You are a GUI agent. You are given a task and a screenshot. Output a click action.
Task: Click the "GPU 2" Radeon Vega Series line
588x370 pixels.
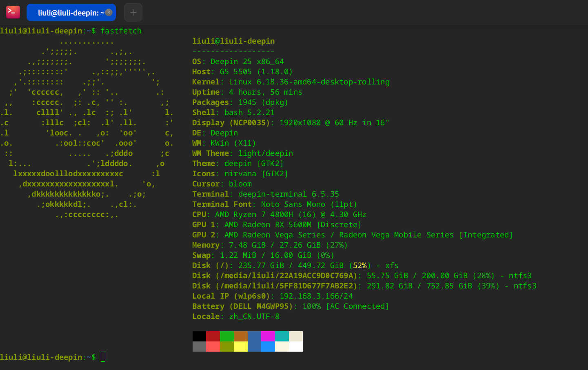click(x=353, y=235)
